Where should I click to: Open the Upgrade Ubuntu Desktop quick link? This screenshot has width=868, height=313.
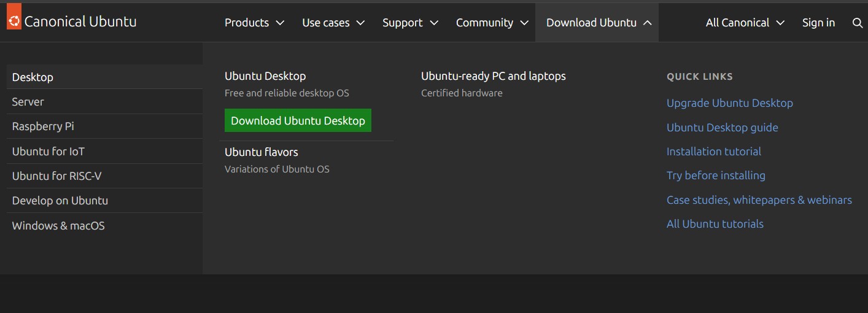729,103
